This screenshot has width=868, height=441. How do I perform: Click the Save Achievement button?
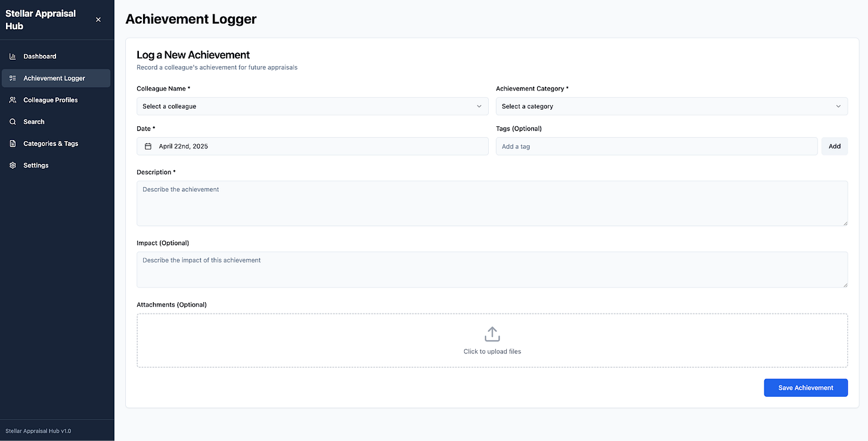click(x=806, y=387)
